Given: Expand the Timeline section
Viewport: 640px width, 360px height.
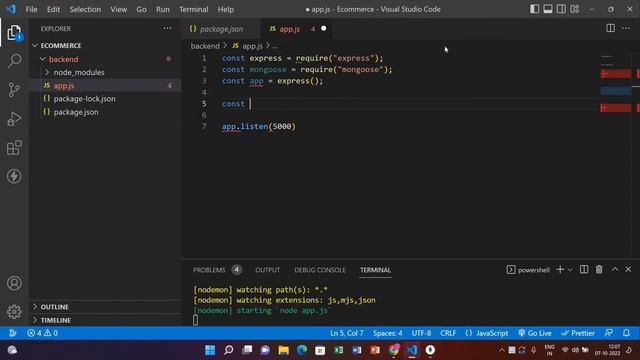Looking at the screenshot, I should point(105,320).
